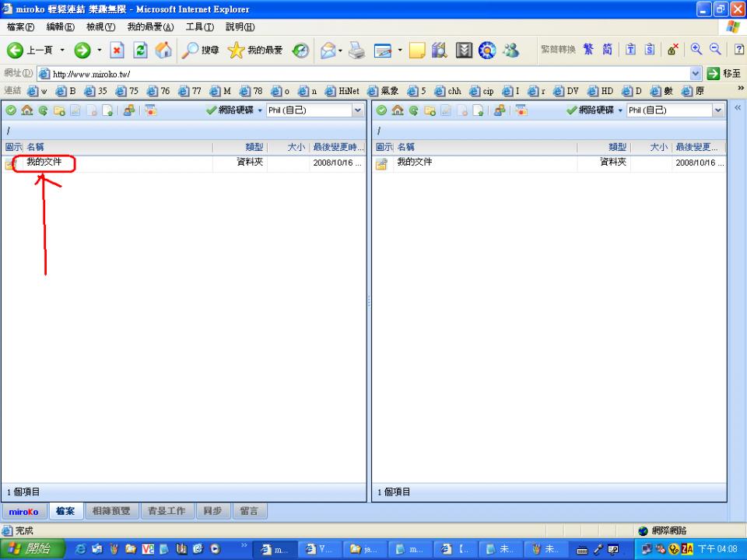Zoom in with magnifier plus icon
Screen dimensions: 747x560
point(696,49)
